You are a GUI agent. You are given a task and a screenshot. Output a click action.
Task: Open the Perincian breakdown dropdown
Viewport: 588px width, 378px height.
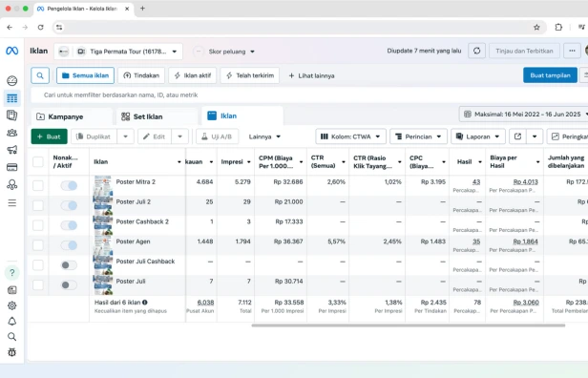[418, 136]
